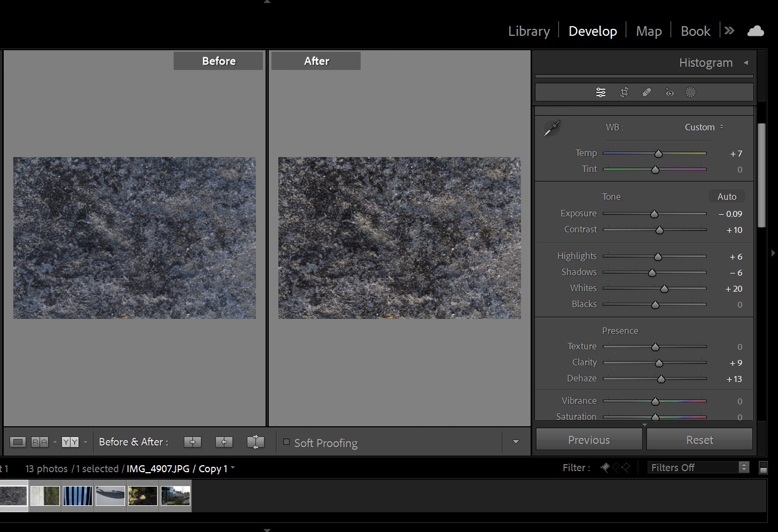
Task: Toggle the flagged photos filter
Action: pyautogui.click(x=605, y=467)
